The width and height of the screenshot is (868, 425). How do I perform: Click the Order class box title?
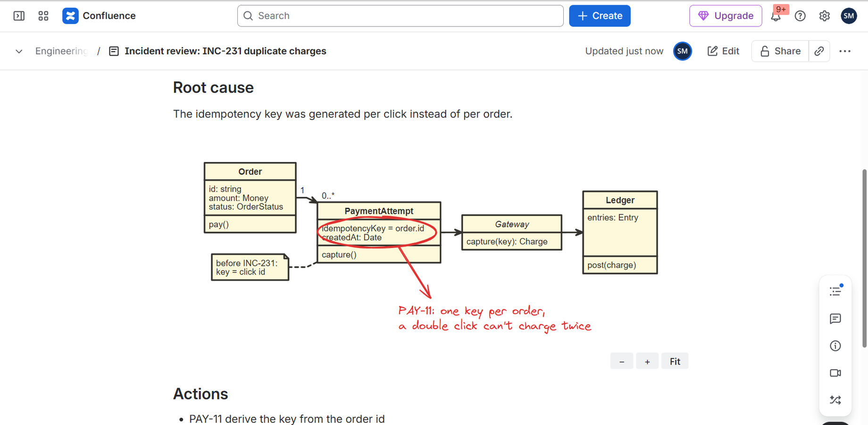pos(250,171)
